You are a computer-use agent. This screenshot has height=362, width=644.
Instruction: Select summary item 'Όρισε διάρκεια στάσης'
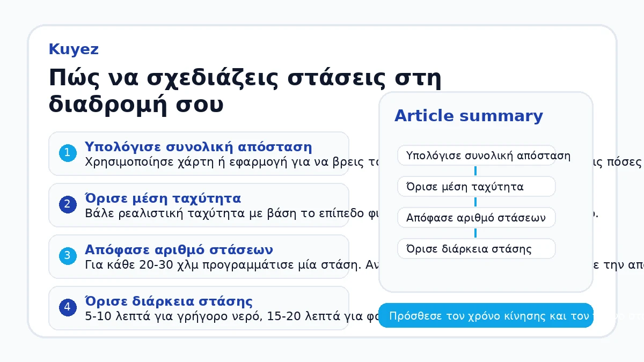tap(477, 249)
